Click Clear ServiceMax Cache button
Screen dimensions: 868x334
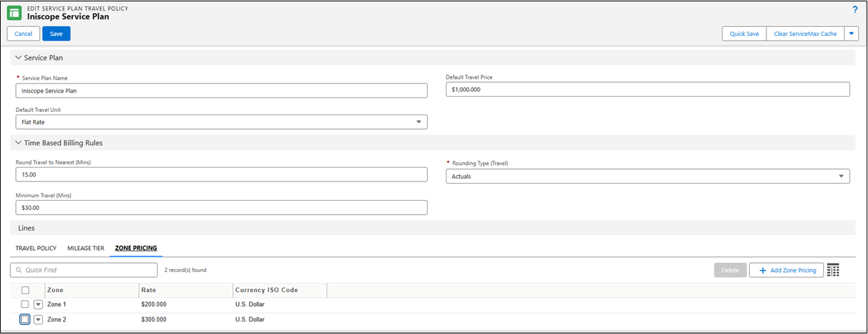805,34
